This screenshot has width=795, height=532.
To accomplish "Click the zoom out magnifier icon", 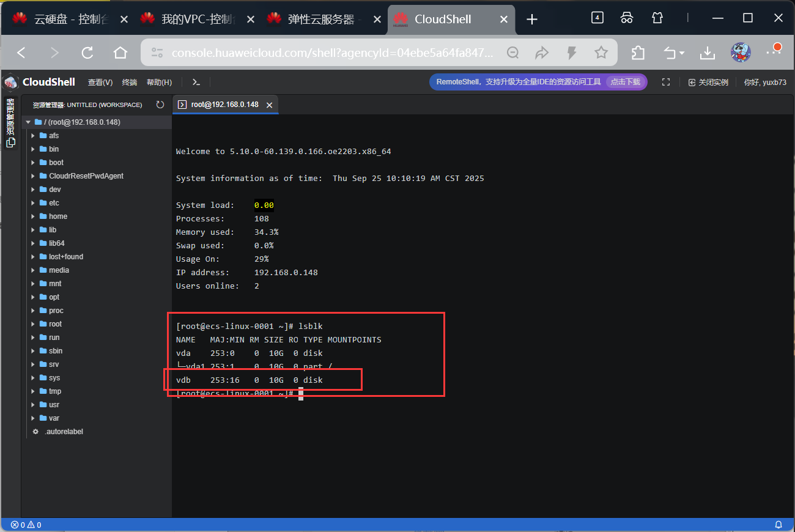I will point(513,53).
